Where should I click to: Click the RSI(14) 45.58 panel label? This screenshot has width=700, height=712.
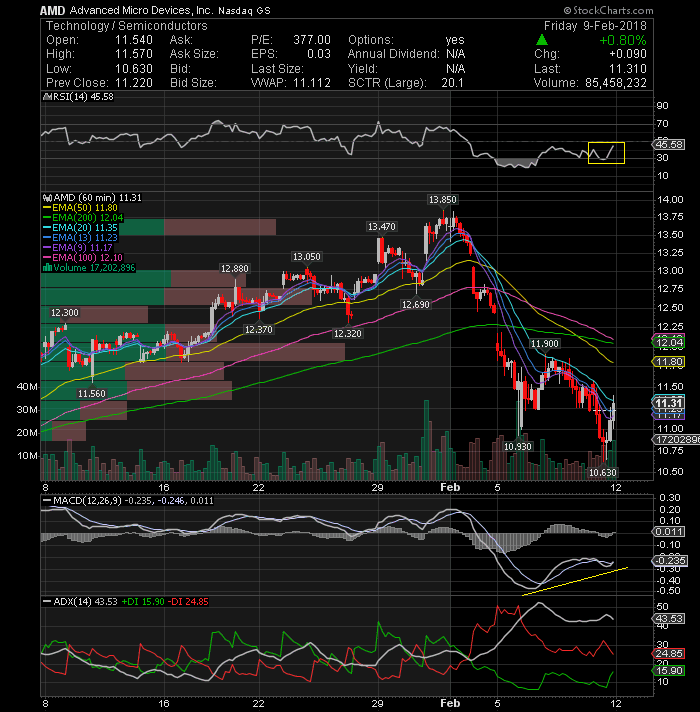click(78, 97)
